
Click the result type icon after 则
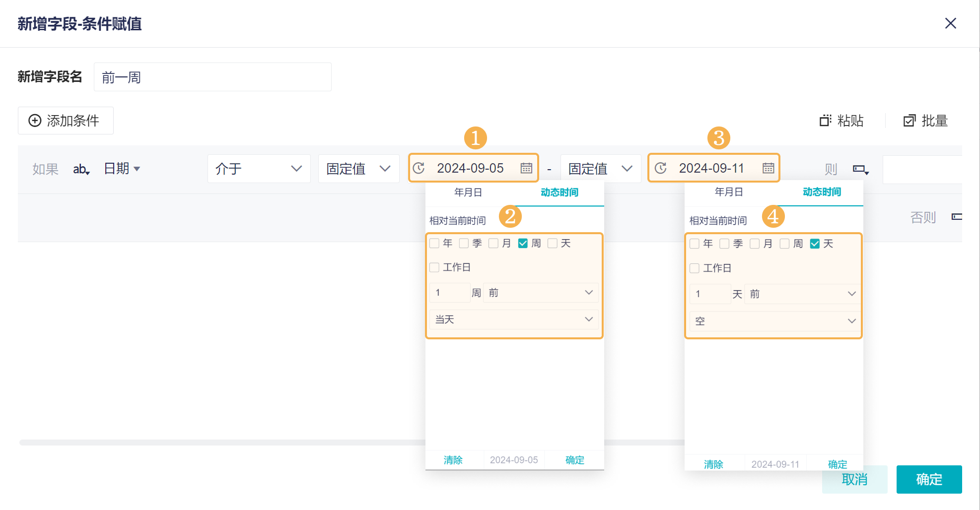click(860, 169)
